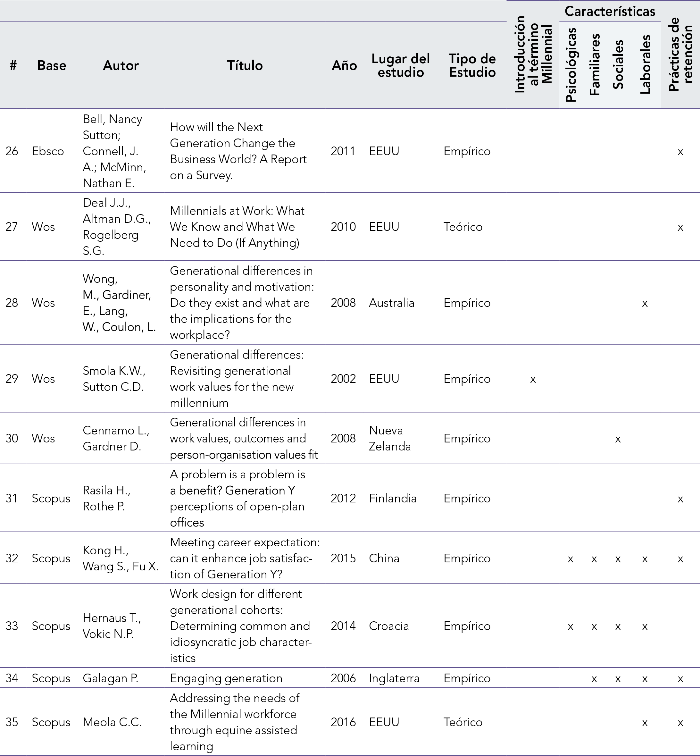The height and width of the screenshot is (756, 700).
Task: Click the x mark in row 29
Action: [x=533, y=379]
